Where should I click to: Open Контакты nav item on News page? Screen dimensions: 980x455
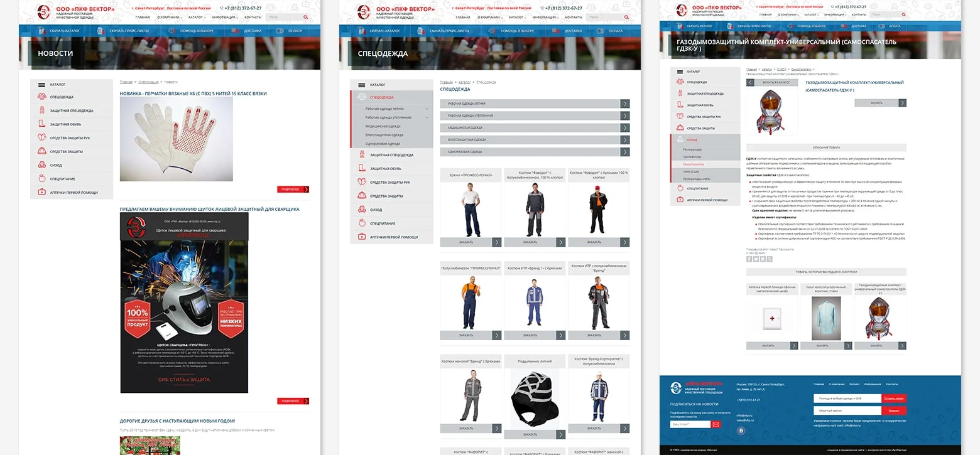(253, 17)
